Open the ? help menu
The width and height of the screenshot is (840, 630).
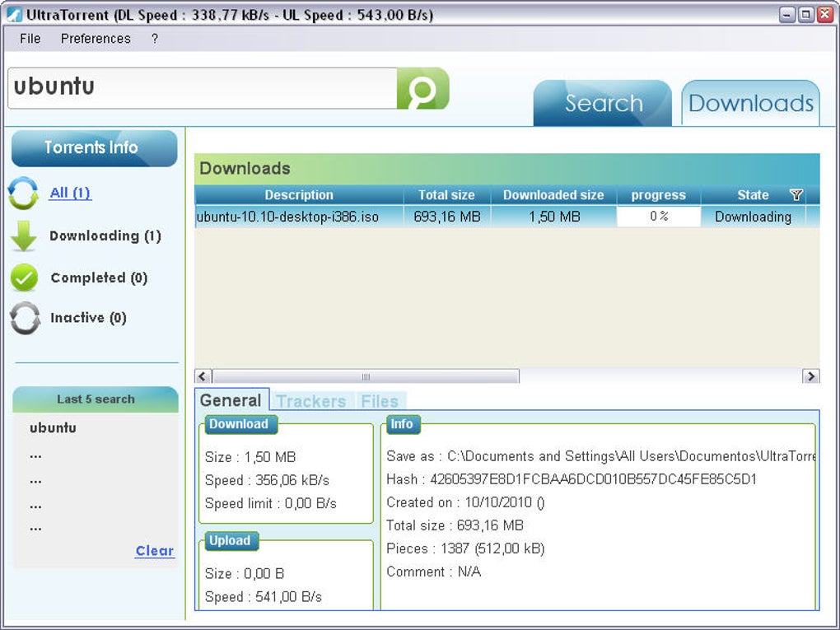pos(154,39)
